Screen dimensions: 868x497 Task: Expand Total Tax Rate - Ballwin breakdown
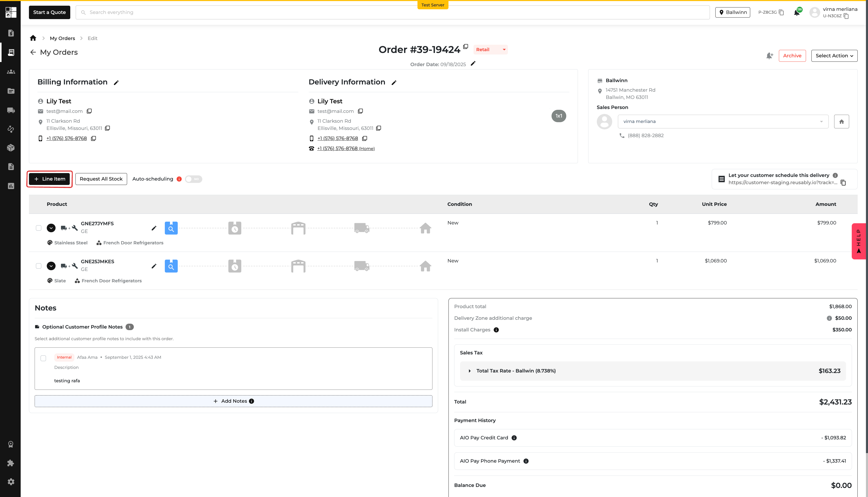click(469, 371)
